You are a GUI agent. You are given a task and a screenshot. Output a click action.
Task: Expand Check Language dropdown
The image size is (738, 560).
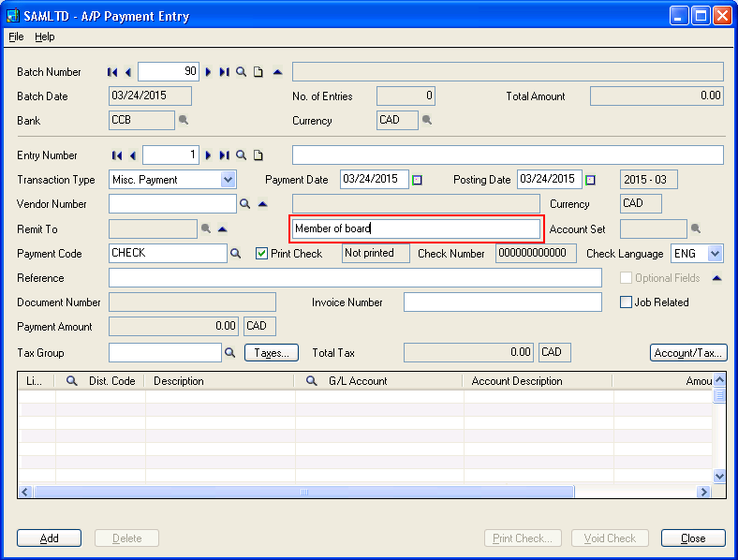coord(715,254)
